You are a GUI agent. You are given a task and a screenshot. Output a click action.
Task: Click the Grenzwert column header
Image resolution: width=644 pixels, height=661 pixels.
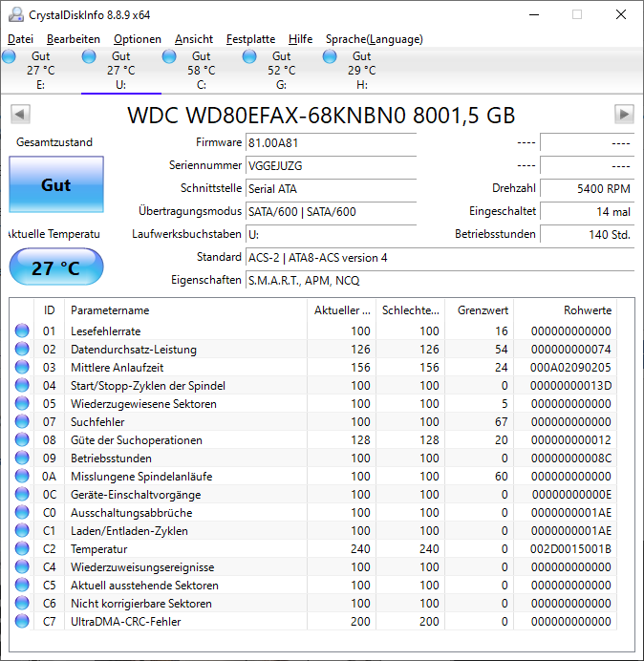[x=480, y=310]
